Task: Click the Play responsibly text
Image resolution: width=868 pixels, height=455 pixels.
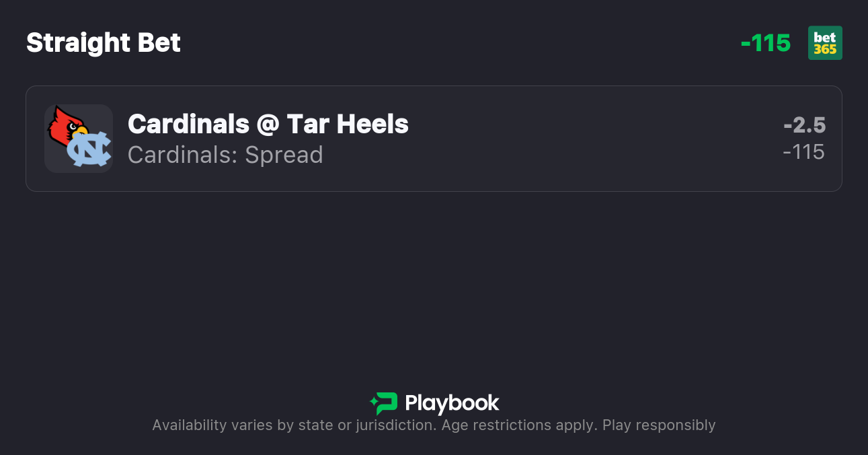Action: 659,425
